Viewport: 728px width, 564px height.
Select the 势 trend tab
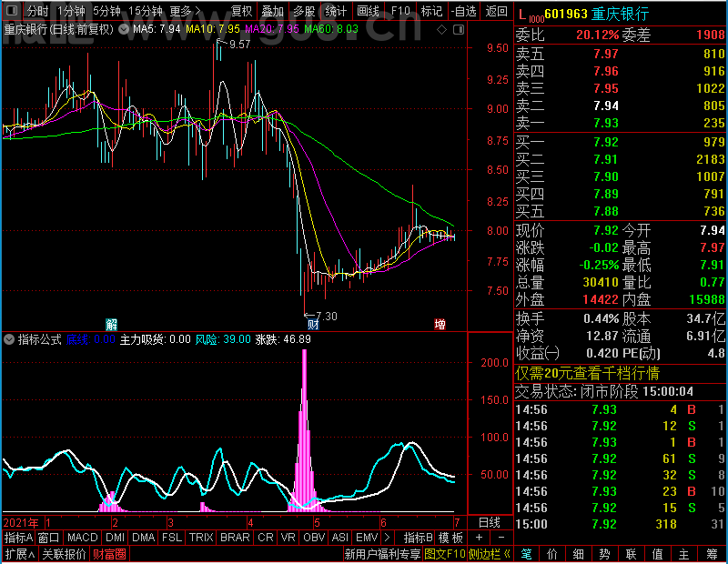(x=604, y=554)
